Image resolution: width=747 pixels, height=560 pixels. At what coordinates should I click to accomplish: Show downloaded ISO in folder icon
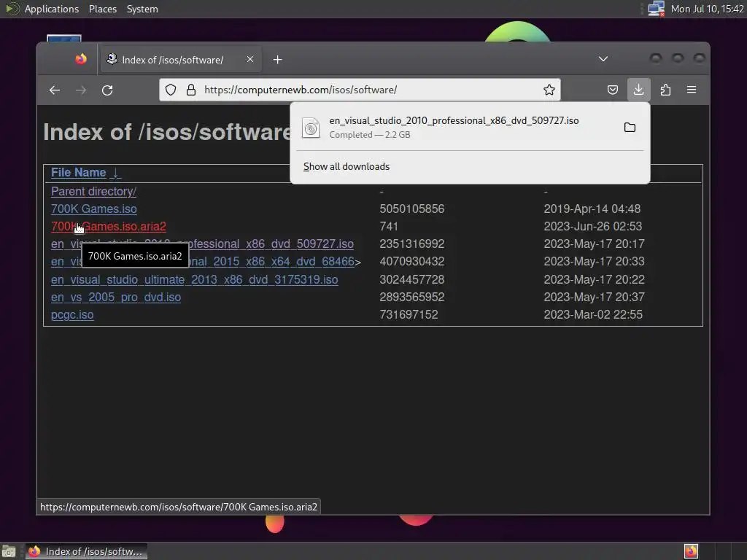point(630,127)
